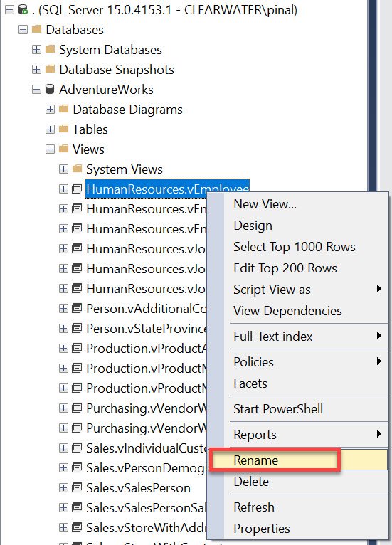Screen dimensions: 392x545
Task: Expand the Production.vProductA view node
Action: (x=63, y=348)
